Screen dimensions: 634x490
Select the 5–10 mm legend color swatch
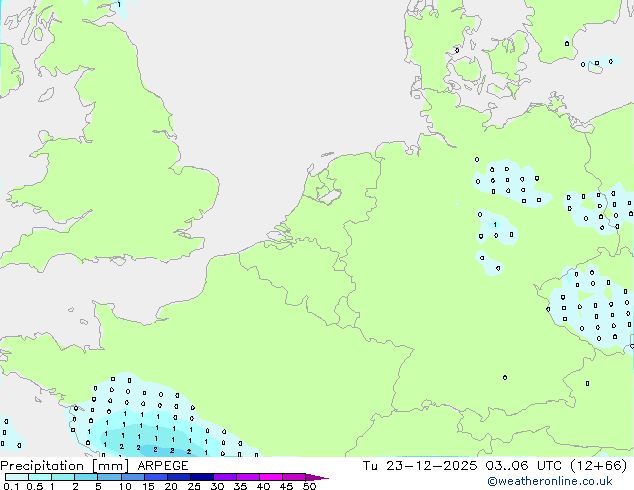pyautogui.click(x=109, y=477)
